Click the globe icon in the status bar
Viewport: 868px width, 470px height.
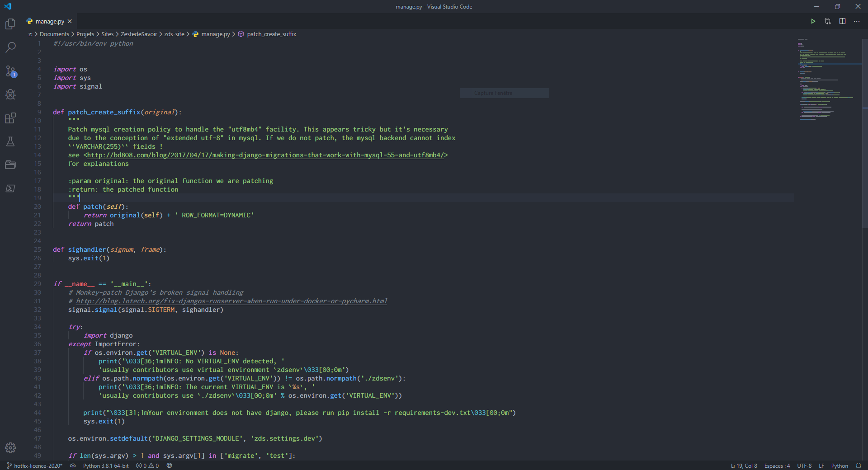click(169, 465)
